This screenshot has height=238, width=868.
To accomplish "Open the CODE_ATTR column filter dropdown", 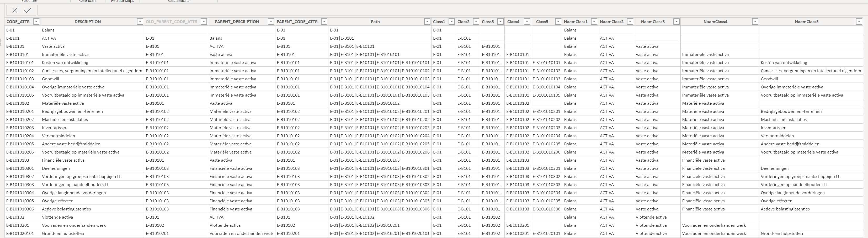I will tap(36, 22).
